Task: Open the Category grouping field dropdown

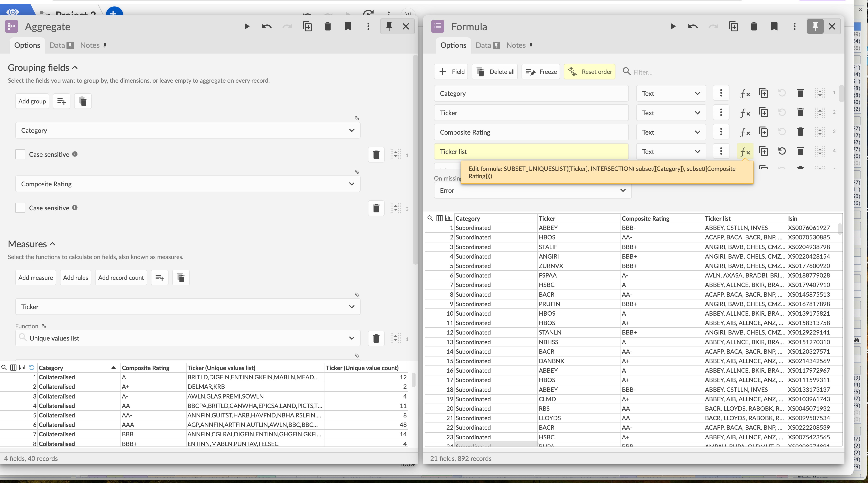Action: (x=188, y=130)
